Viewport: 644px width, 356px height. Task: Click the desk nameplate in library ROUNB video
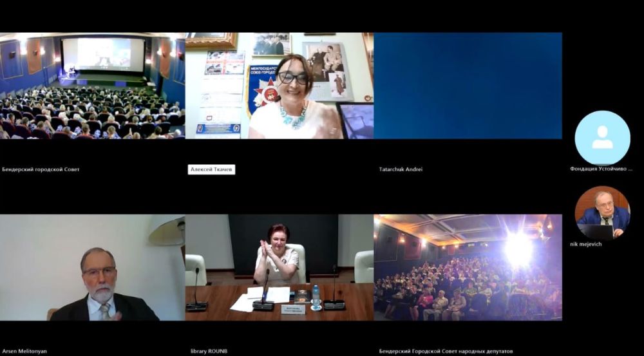click(x=293, y=309)
